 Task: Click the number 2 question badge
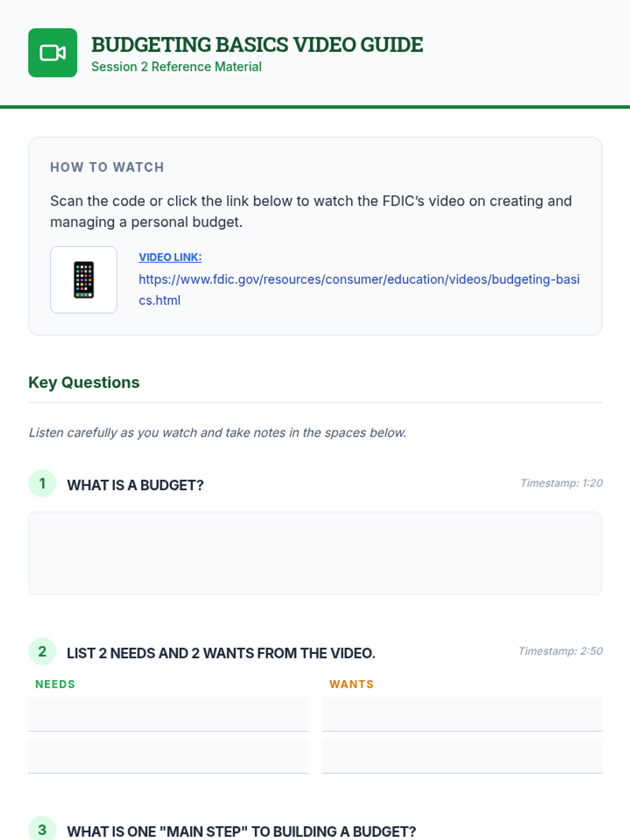42,652
